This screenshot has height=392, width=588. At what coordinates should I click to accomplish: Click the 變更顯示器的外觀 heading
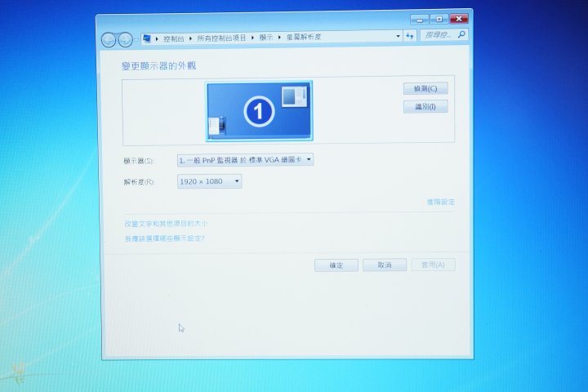[158, 66]
